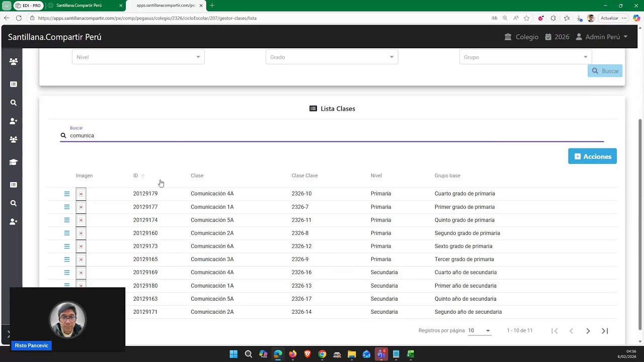
Task: Jump to the first results page
Action: click(x=554, y=331)
